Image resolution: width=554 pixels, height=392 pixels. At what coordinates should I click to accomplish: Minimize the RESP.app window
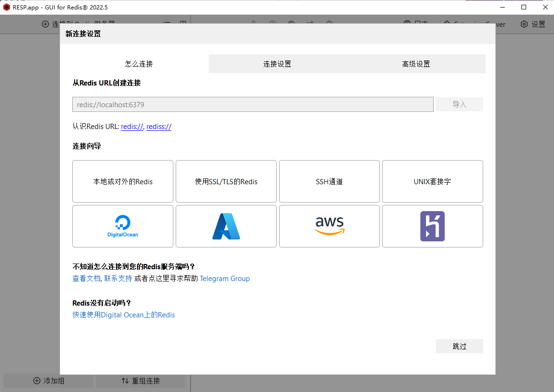point(503,7)
